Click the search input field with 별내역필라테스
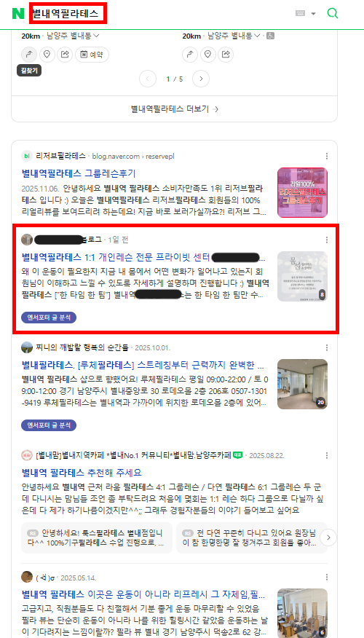Screen dimensions: 364x638 coord(68,13)
